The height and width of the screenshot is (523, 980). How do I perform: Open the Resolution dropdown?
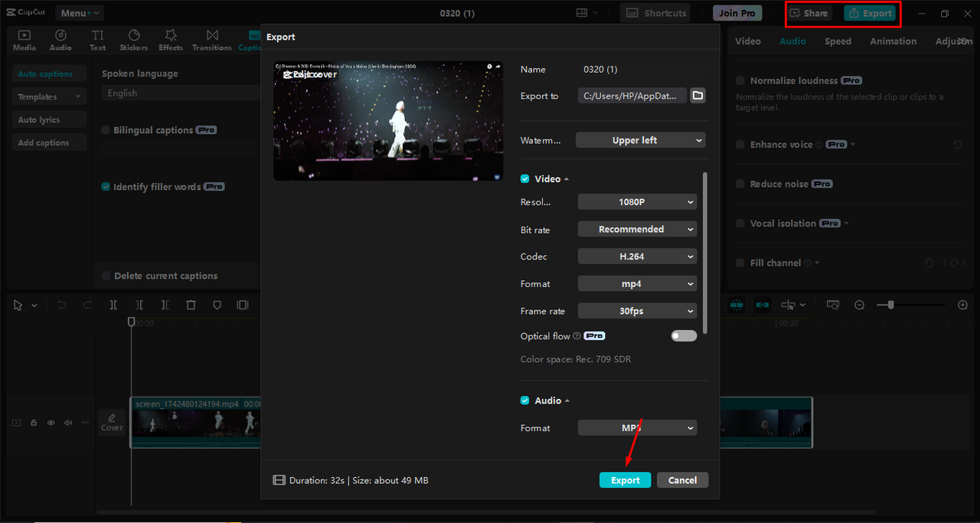point(637,201)
